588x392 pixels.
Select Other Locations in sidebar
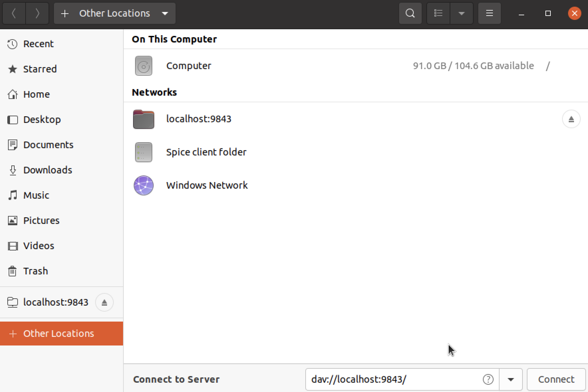point(62,334)
